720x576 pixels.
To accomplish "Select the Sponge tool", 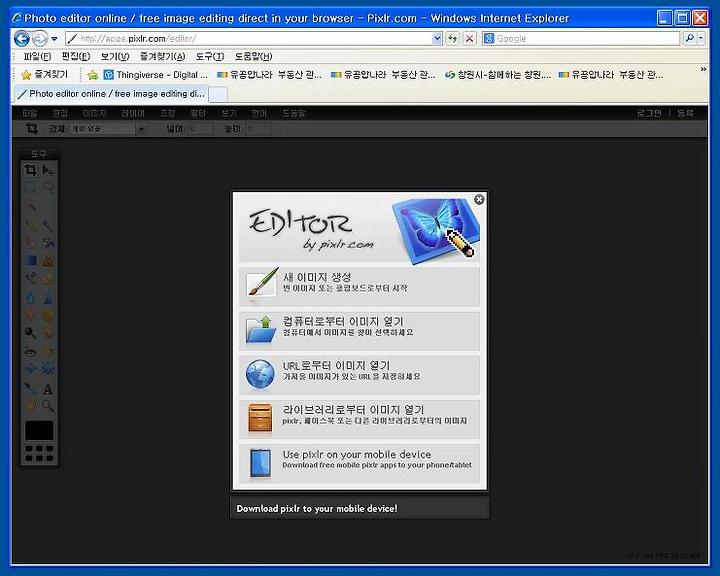I will pyautogui.click(x=48, y=316).
